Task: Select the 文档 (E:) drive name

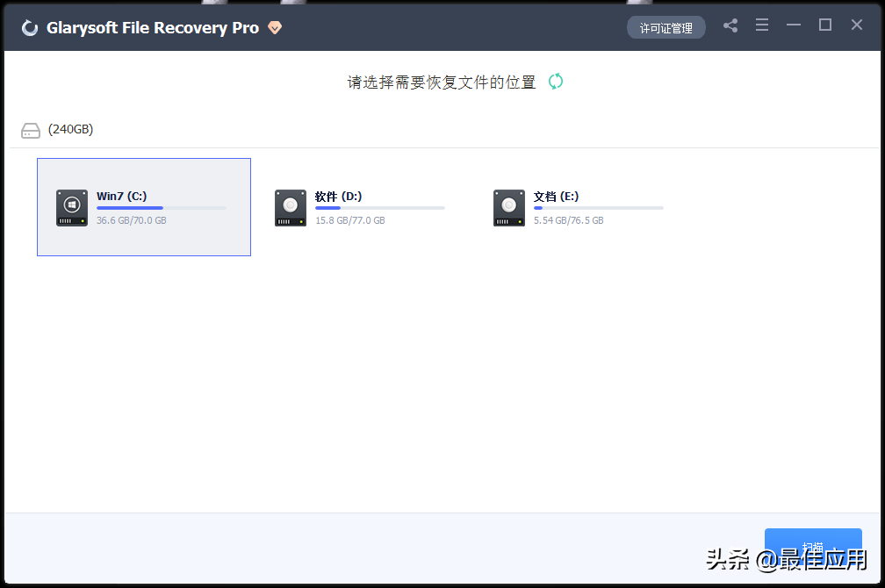Action: 556,197
